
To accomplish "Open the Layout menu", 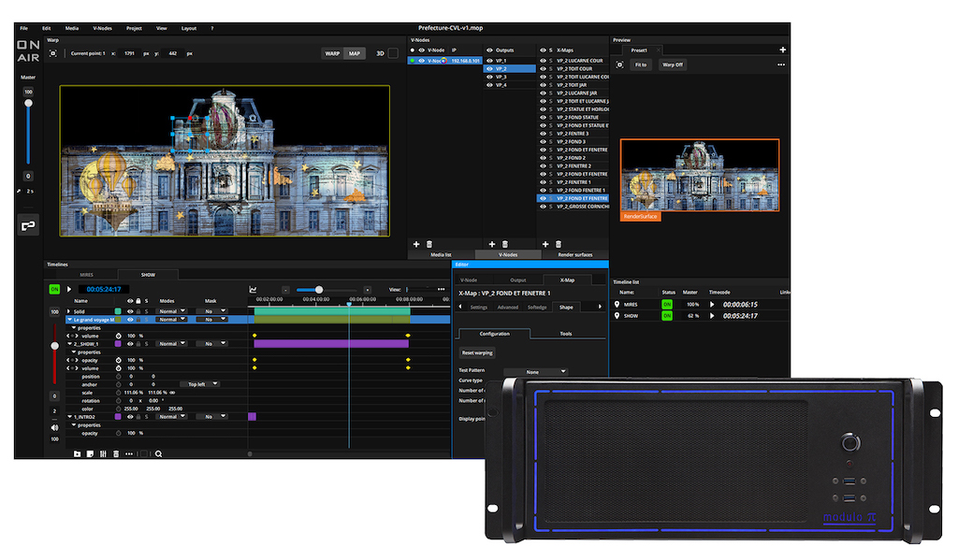I will pos(189,28).
